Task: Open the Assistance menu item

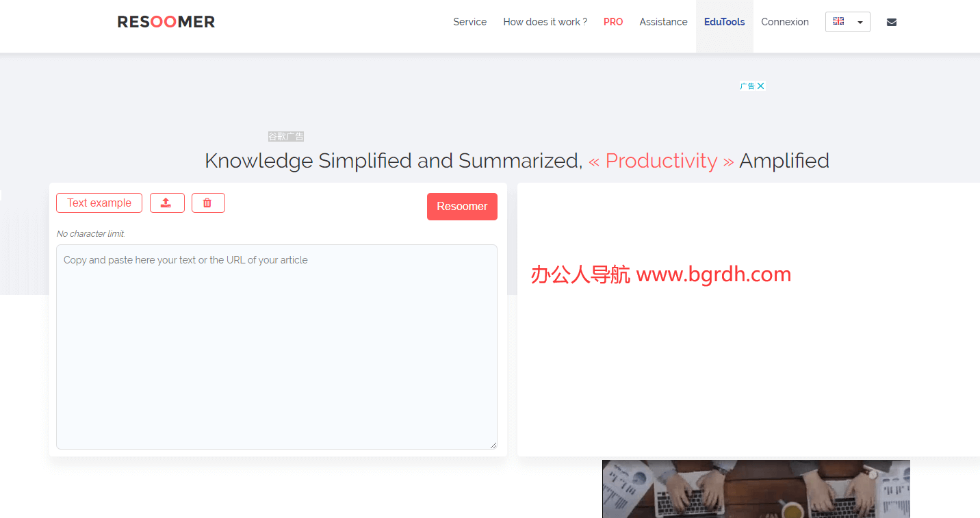Action: [663, 22]
